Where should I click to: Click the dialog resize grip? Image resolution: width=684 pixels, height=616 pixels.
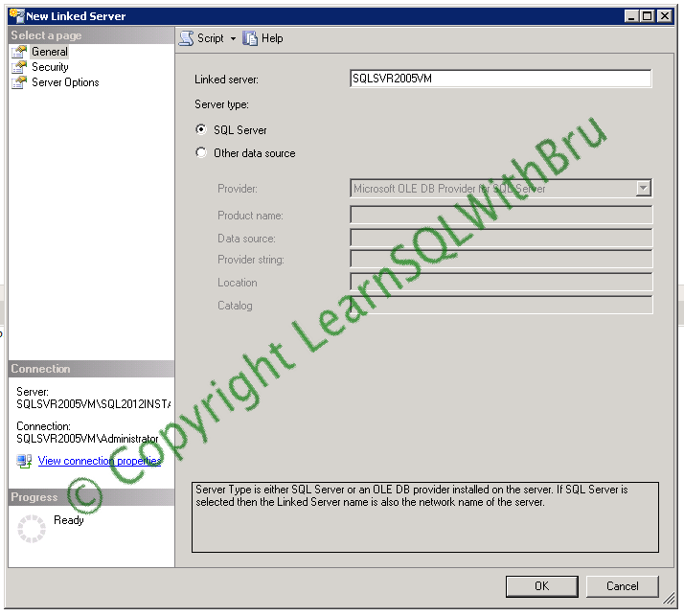point(669,599)
